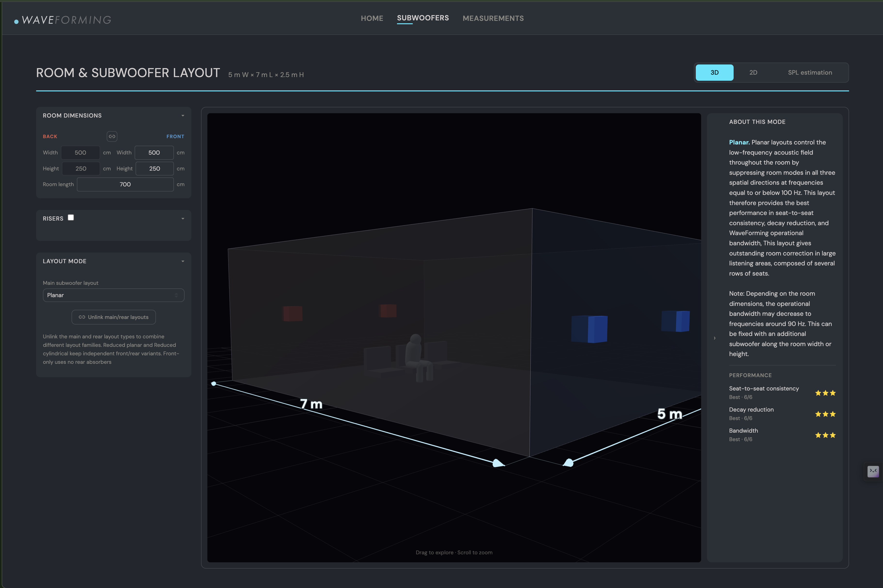Select the left red rear subwoofer cube

(292, 313)
